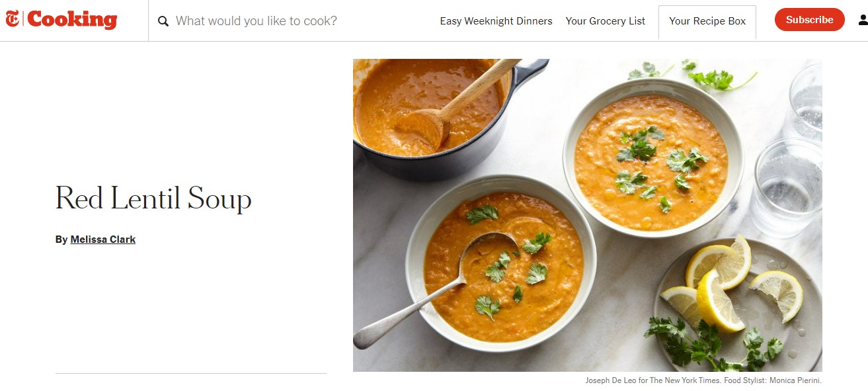Viewport: 868px width, 391px height.
Task: Click the New York Times T logo
Action: pos(13,20)
